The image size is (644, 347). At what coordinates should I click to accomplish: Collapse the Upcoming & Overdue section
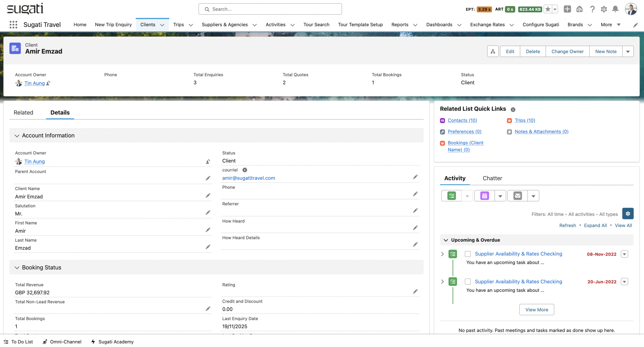446,240
